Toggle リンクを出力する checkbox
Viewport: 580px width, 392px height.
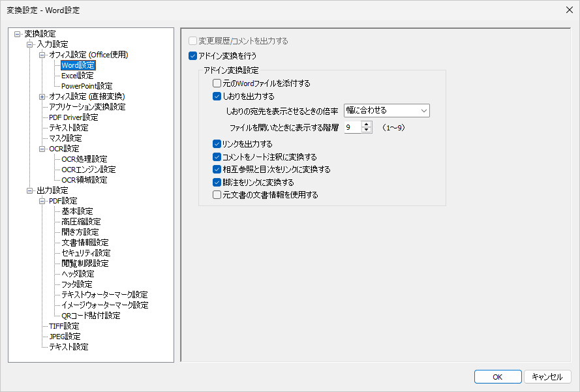(x=217, y=143)
